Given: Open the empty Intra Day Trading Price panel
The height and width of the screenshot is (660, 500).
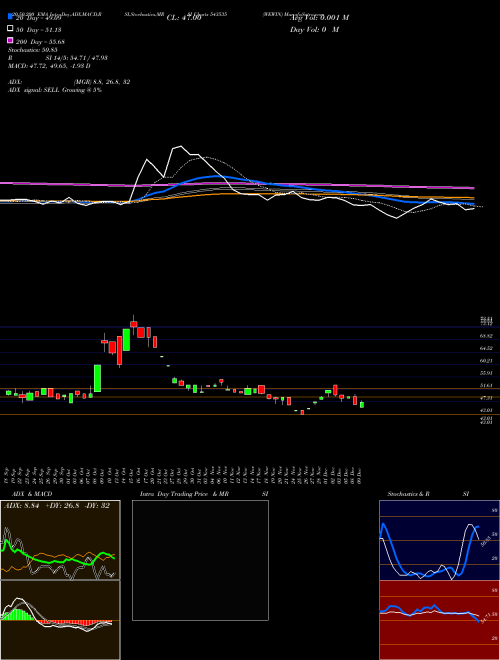Looking at the screenshot, I should [x=200, y=560].
